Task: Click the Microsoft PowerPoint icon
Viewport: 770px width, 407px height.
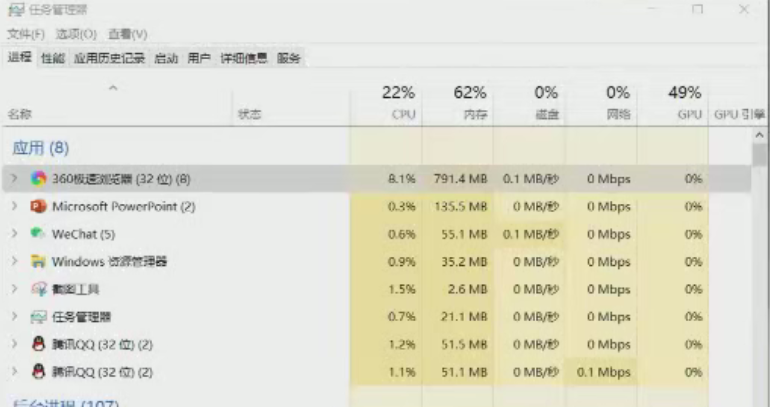Action: point(38,206)
